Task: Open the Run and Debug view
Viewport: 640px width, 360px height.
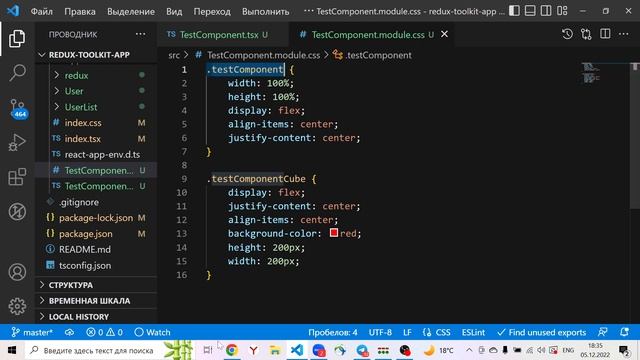Action: [17, 142]
